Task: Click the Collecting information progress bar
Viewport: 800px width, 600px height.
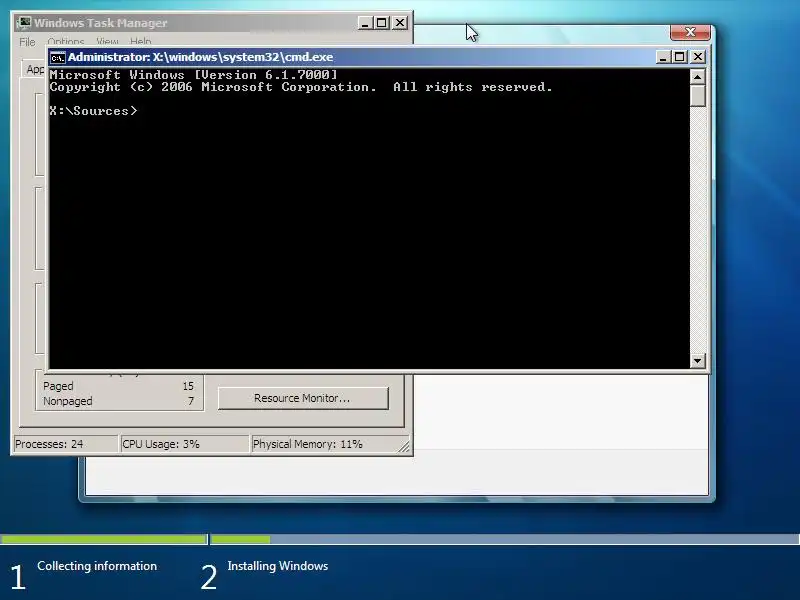Action: point(104,539)
